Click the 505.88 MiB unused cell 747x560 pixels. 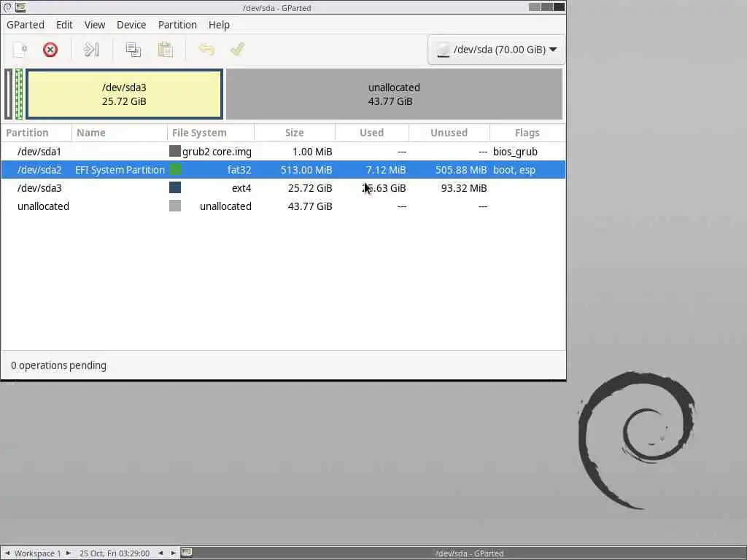click(461, 170)
